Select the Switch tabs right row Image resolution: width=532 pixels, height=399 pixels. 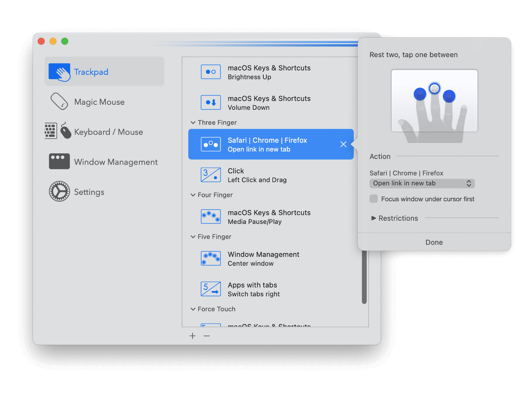(271, 289)
